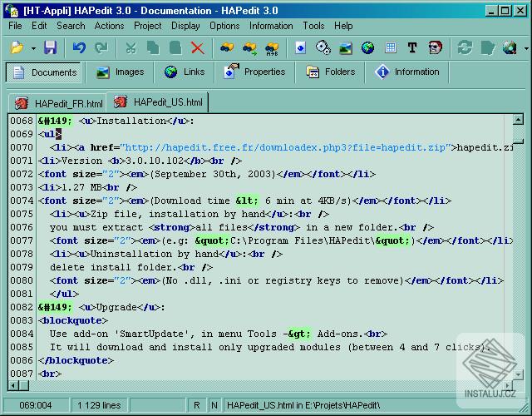532x416 pixels.
Task: Click the red face mascot toolbar icon
Action: 436,47
